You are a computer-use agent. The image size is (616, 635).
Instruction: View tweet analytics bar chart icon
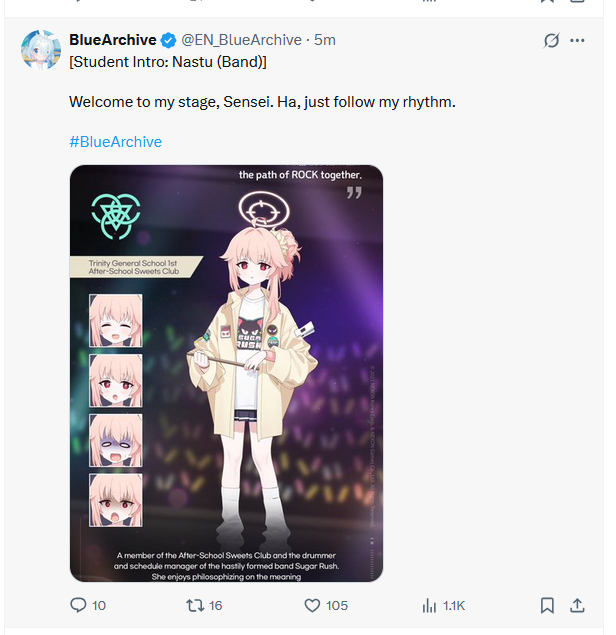click(429, 606)
